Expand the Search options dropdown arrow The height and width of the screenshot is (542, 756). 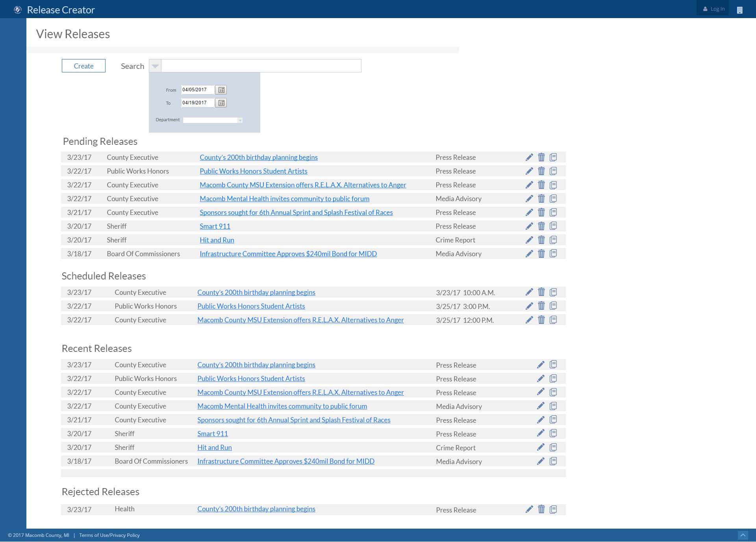[155, 66]
